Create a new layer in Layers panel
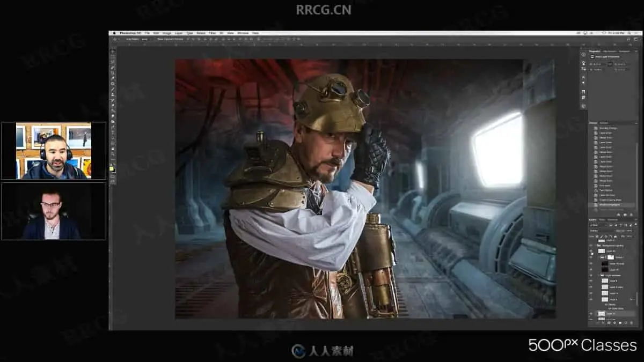 [626, 323]
